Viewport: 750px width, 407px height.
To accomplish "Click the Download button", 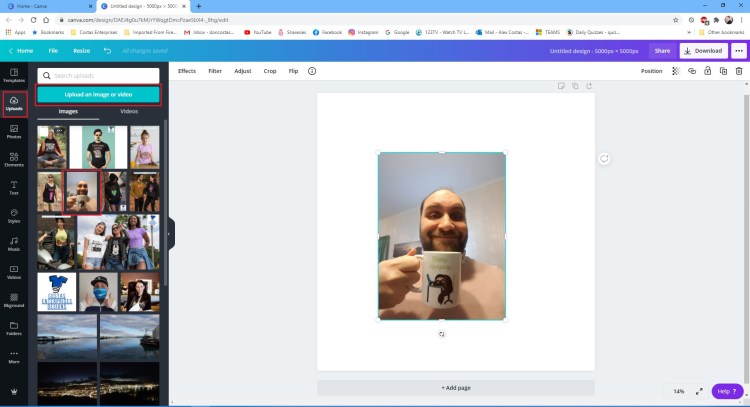I will [703, 50].
